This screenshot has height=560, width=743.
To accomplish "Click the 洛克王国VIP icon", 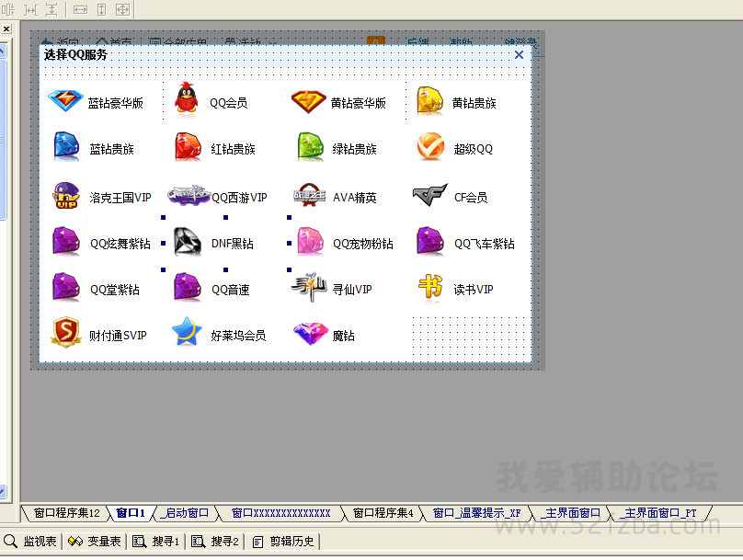I will click(x=66, y=195).
